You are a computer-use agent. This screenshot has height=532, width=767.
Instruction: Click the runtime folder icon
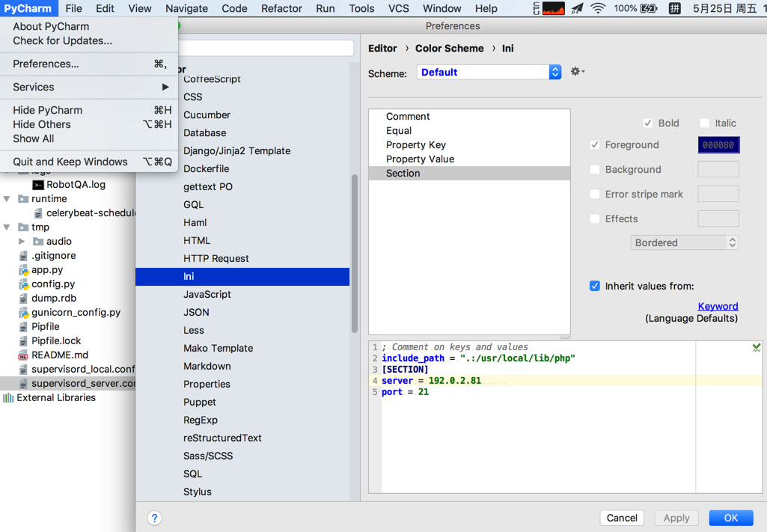click(x=23, y=198)
